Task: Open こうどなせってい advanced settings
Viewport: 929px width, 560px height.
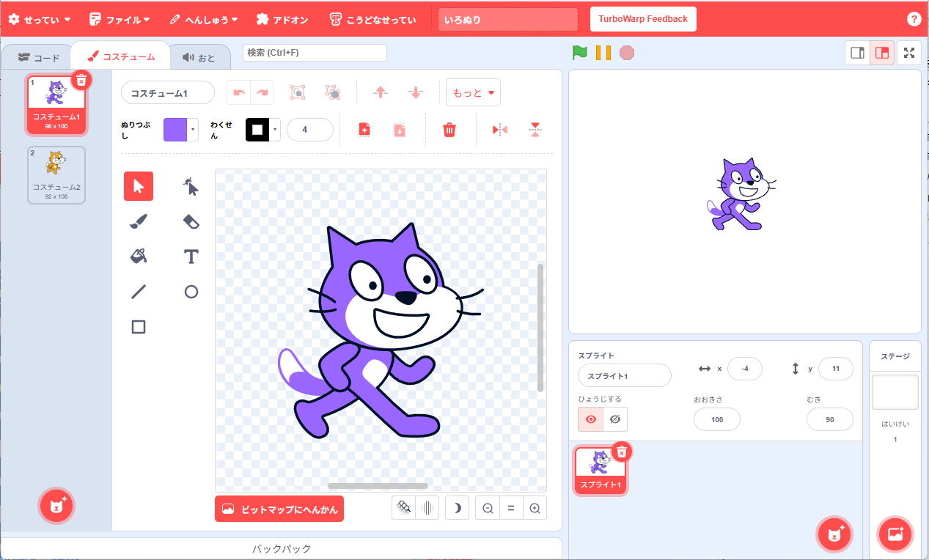Action: [372, 19]
